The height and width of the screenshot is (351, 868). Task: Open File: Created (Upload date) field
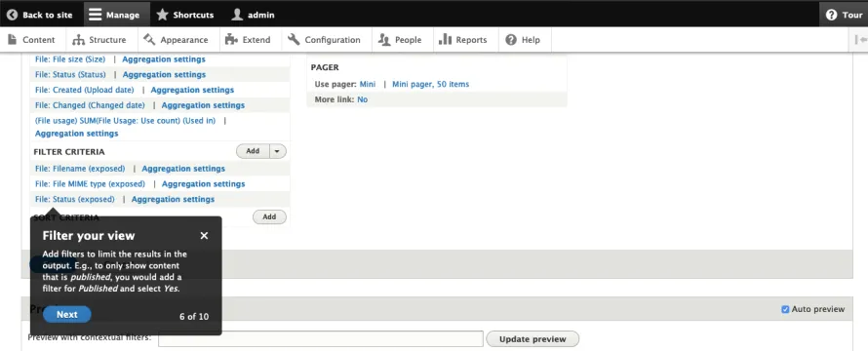pyautogui.click(x=84, y=90)
